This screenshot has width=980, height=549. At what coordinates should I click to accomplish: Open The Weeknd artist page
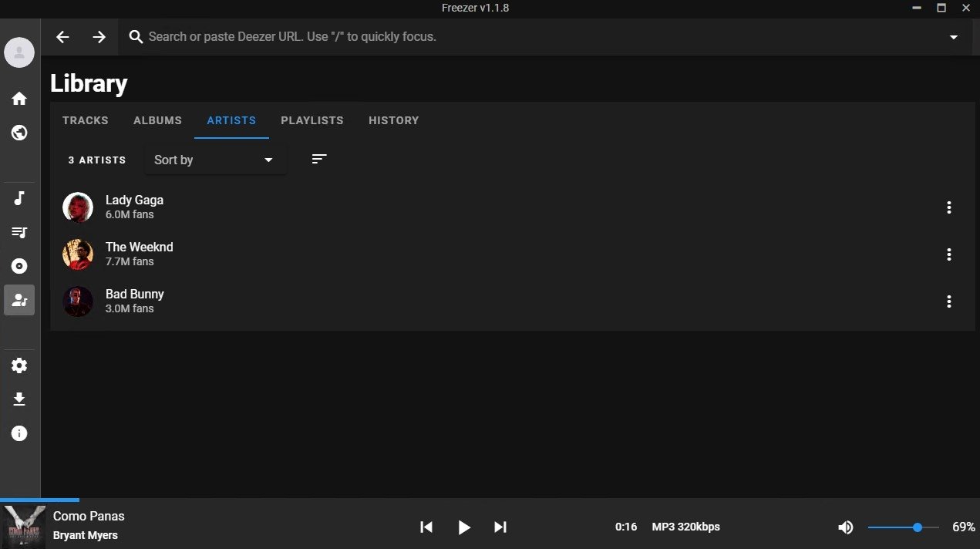(513, 254)
